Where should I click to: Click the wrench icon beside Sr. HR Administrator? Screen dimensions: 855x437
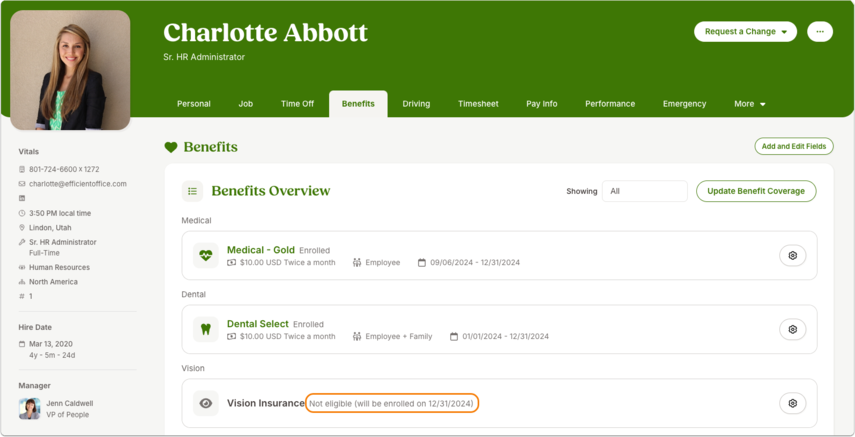pos(22,242)
